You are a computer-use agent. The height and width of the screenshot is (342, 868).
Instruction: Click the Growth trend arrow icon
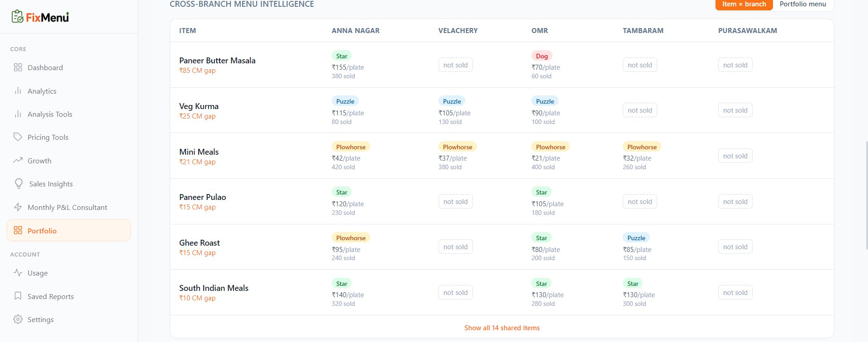18,161
